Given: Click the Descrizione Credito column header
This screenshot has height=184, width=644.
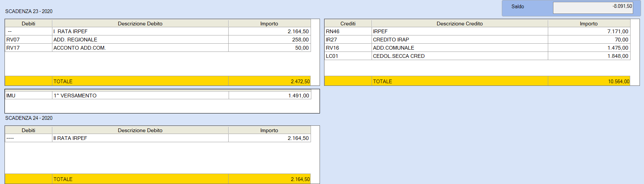Looking at the screenshot, I should pyautogui.click(x=460, y=24).
